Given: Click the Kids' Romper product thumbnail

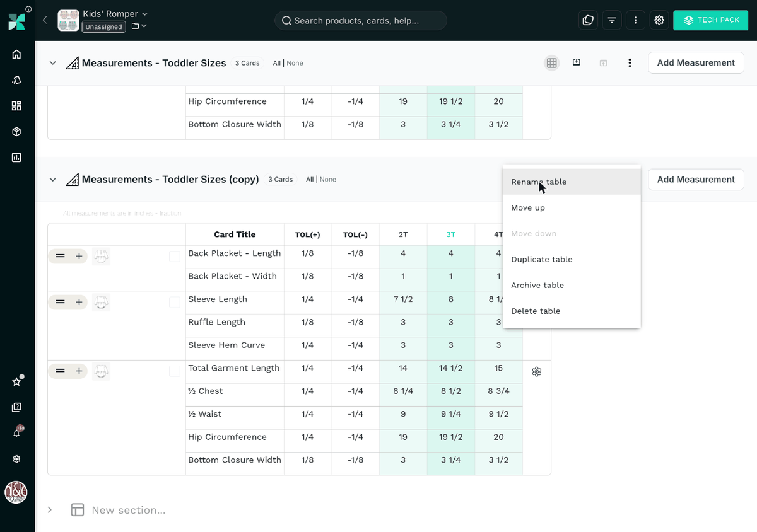Looking at the screenshot, I should [68, 20].
